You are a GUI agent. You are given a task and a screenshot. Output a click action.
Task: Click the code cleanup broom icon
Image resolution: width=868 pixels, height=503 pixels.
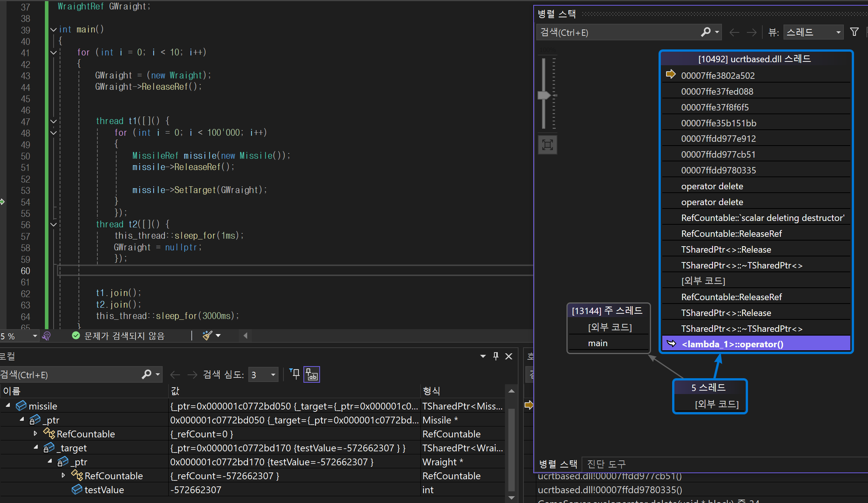click(x=207, y=335)
